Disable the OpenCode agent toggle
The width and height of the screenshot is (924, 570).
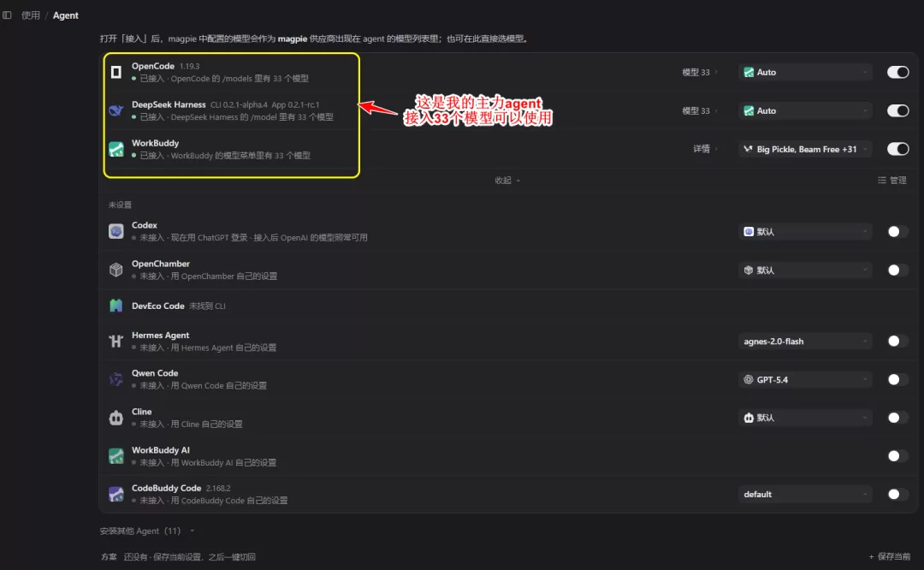[x=897, y=72]
